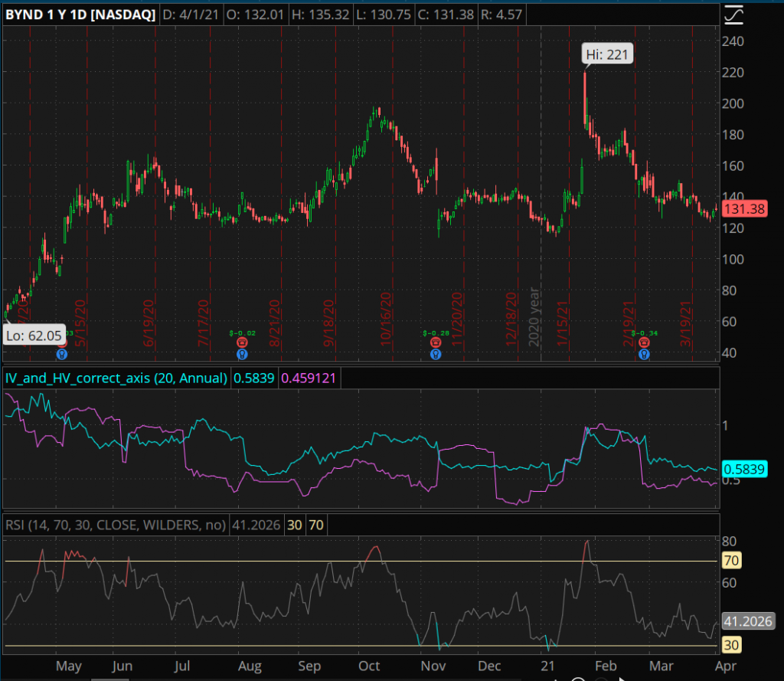784x681 pixels.
Task: Click the gray 2020 year divider label
Action: click(534, 317)
